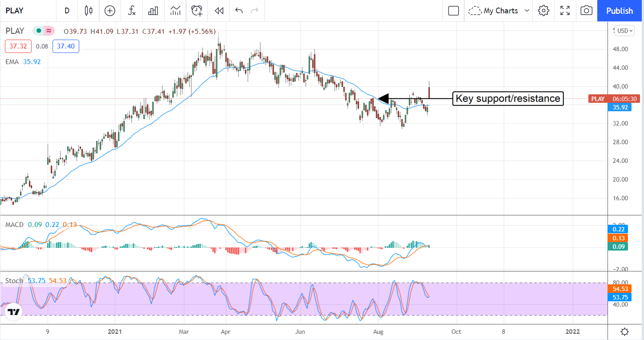Click the 0.09 MACD histogram axis label

click(618, 247)
